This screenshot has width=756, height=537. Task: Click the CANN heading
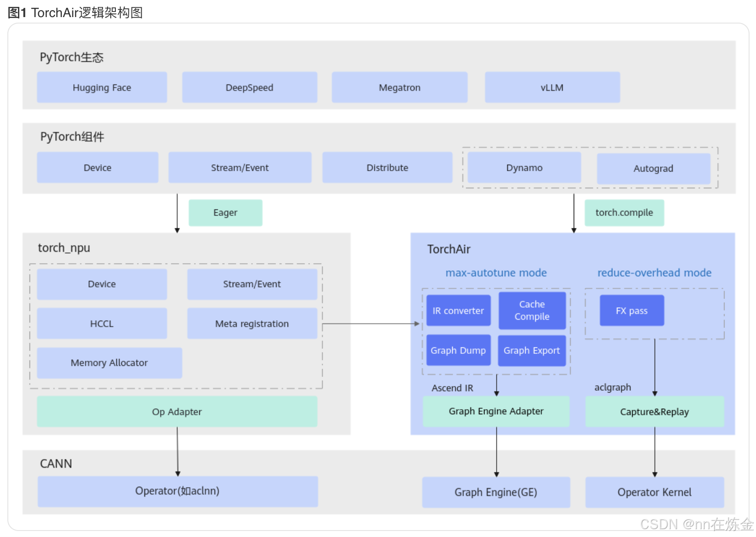[56, 464]
